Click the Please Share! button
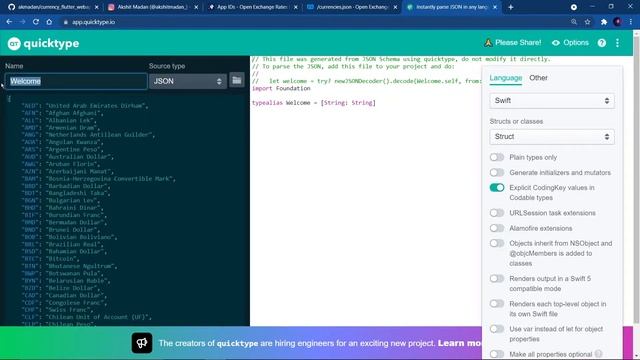 513,42
